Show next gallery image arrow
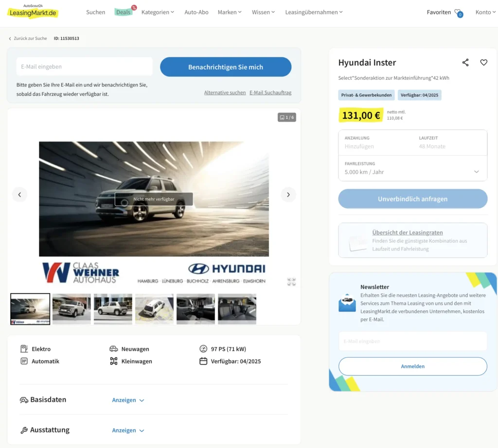Image resolution: width=498 pixels, height=448 pixels. coord(288,195)
